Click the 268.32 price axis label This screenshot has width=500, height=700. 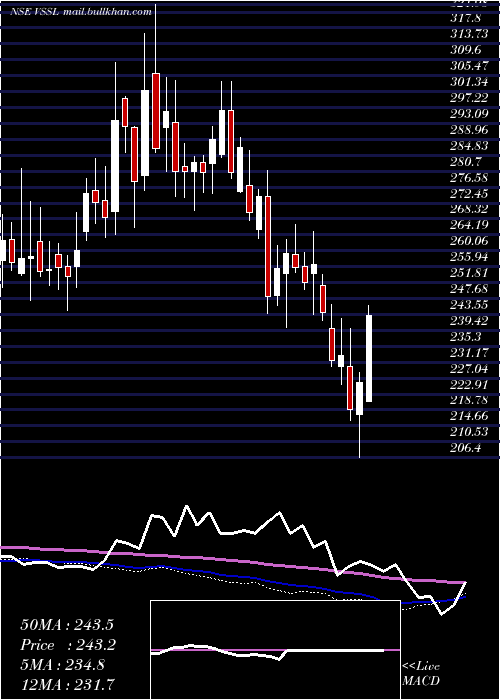(x=469, y=210)
